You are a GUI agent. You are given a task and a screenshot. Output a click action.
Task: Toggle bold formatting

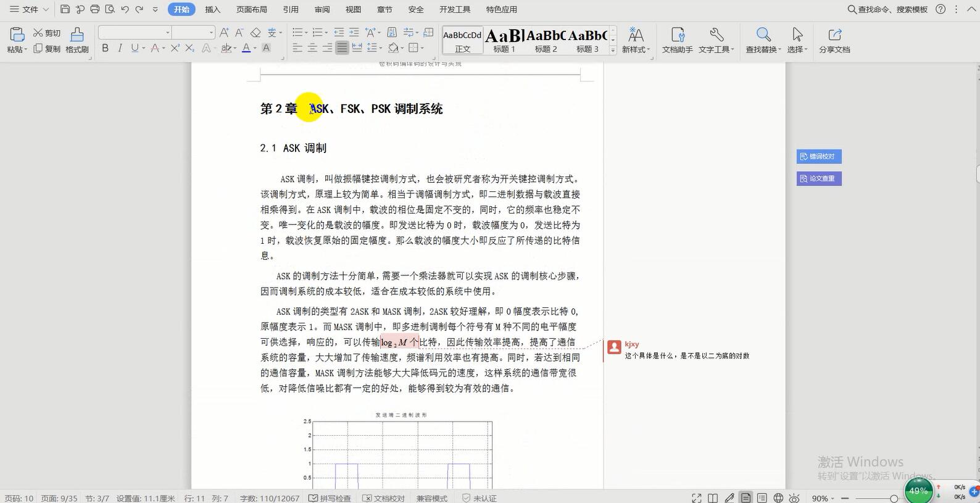point(105,48)
